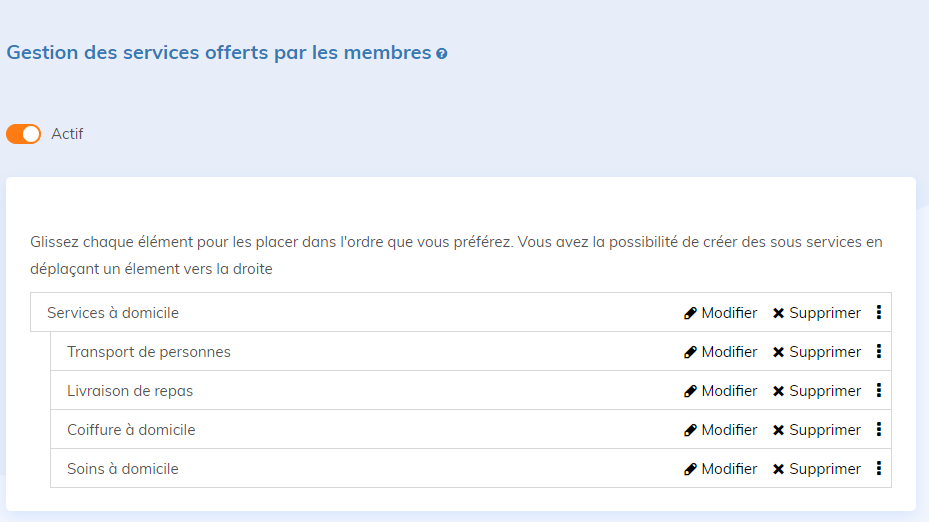This screenshot has width=929, height=522.
Task: Click the pencil icon for Services à domicile
Action: (690, 313)
